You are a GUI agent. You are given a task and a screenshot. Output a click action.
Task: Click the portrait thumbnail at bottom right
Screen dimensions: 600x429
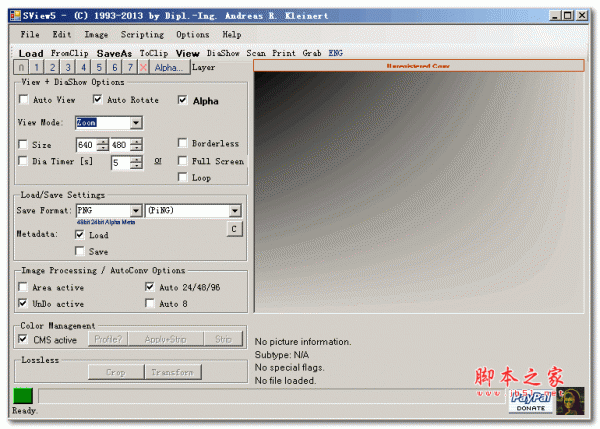(x=570, y=401)
